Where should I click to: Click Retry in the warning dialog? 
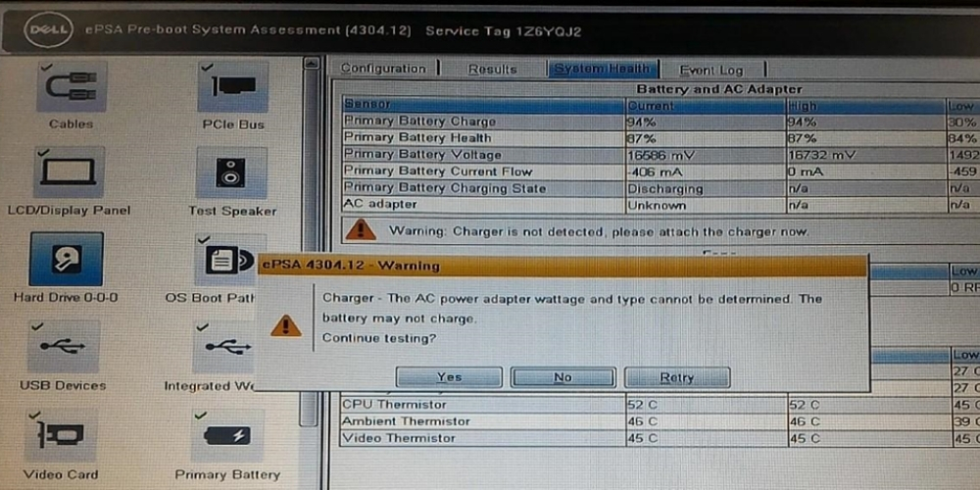point(677,377)
